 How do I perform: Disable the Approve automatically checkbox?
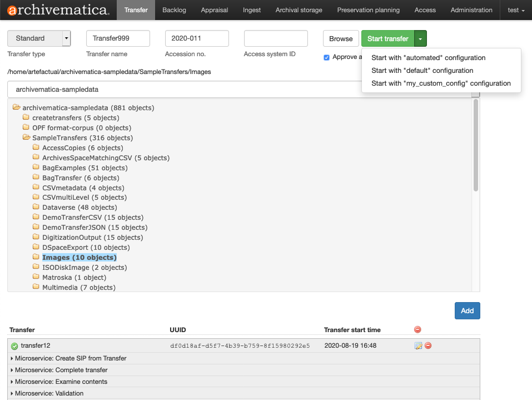coord(326,57)
